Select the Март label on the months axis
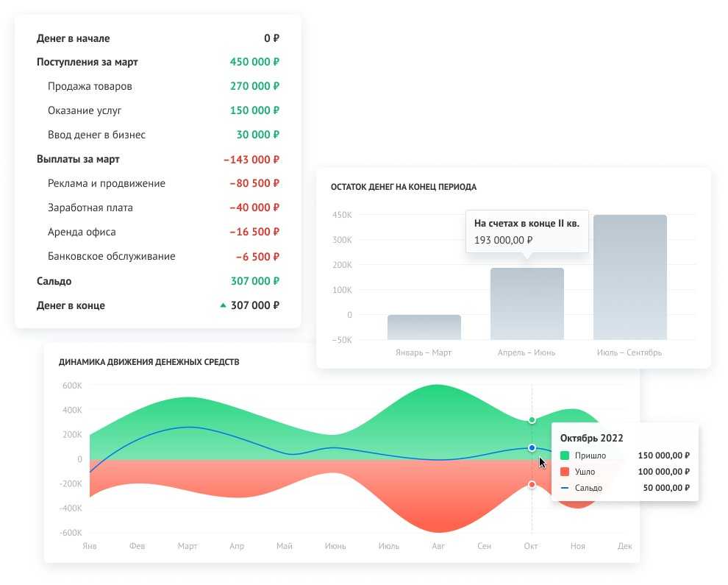Viewport: 728px width, 585px height. [x=188, y=547]
